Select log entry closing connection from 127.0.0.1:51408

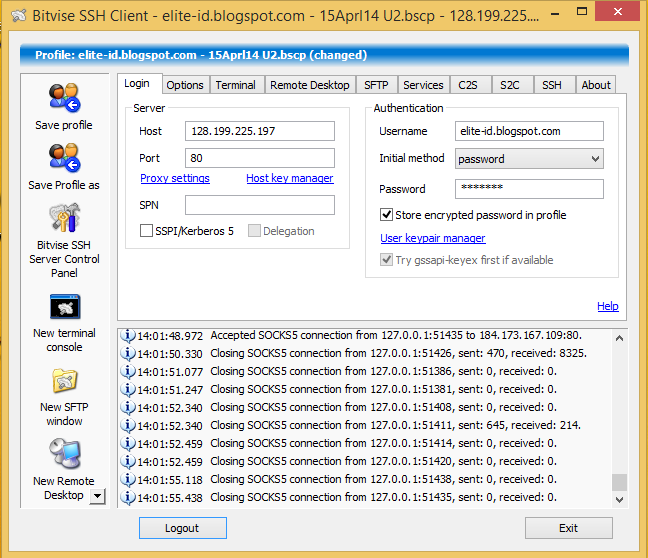point(364,408)
